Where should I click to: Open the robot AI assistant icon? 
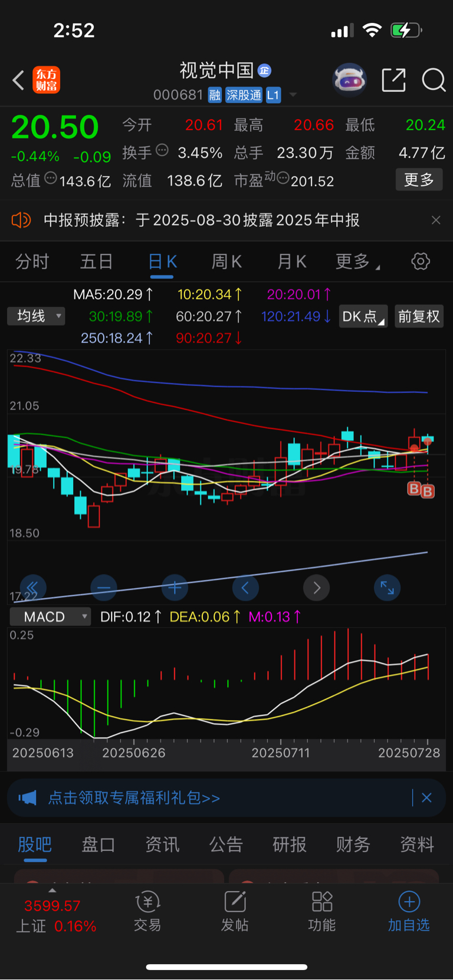click(350, 80)
